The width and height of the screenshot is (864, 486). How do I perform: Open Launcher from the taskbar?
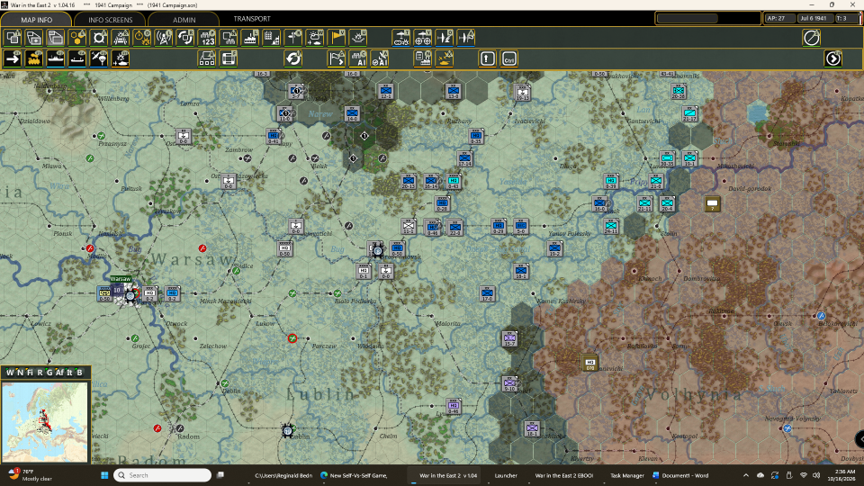[505, 475]
